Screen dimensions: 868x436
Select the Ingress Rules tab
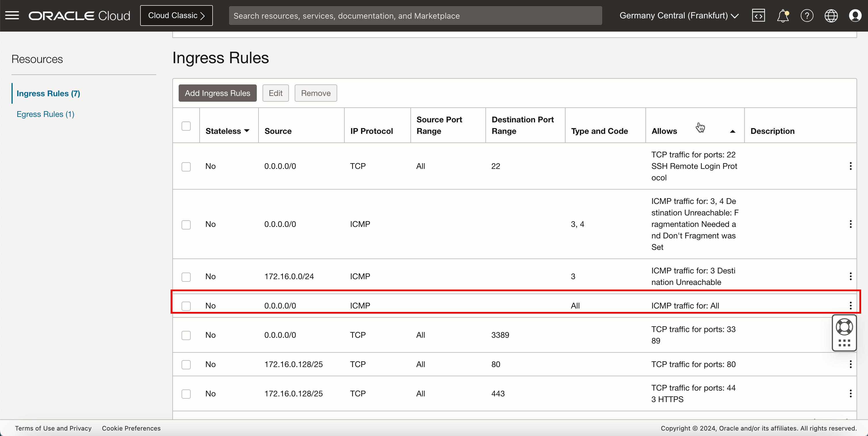pyautogui.click(x=48, y=93)
